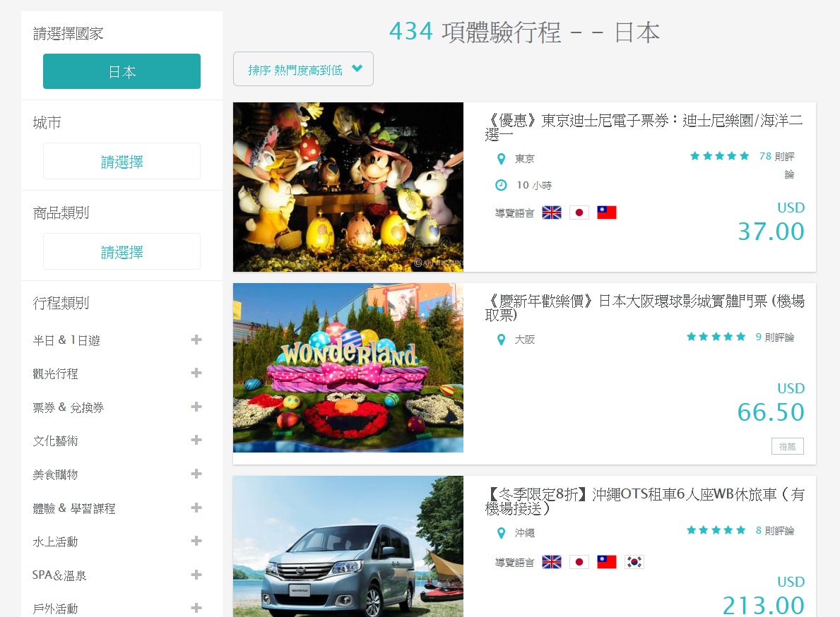Expand the 票券 & 兌換券 category

[196, 407]
